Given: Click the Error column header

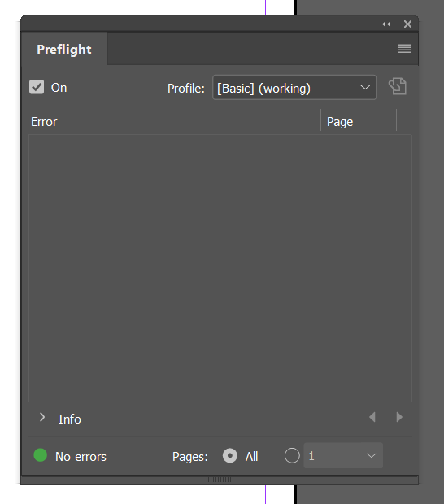Looking at the screenshot, I should tap(44, 122).
